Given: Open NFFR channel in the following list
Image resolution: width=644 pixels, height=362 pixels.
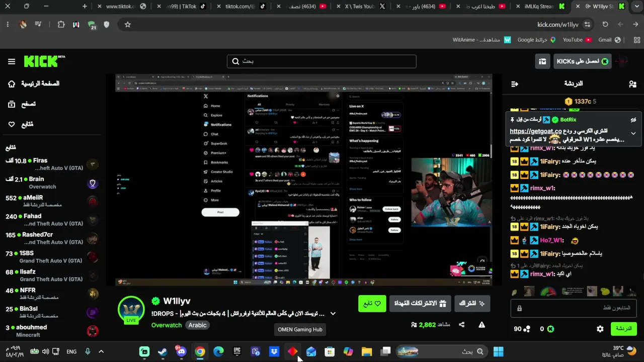Looking at the screenshot, I should 51,294.
